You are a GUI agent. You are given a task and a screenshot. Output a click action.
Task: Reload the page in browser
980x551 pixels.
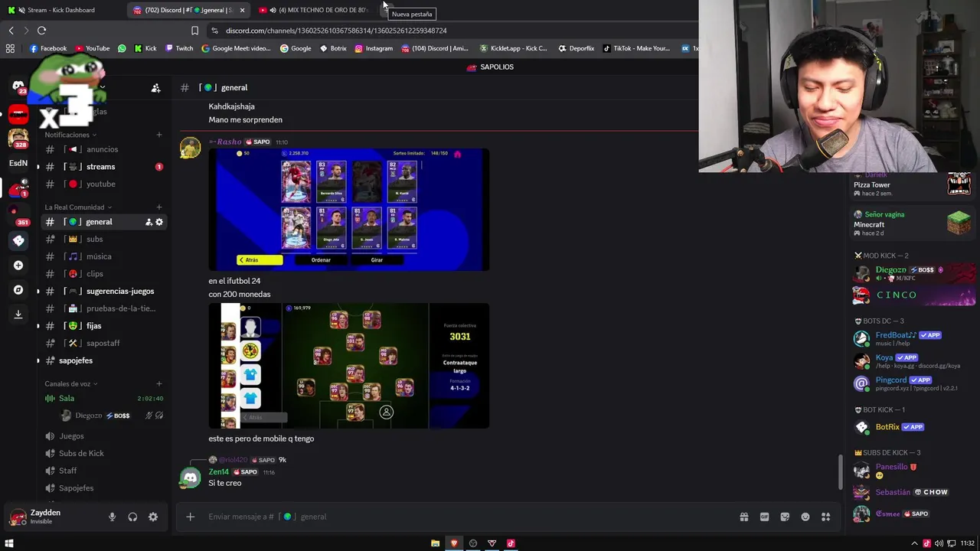(x=41, y=31)
